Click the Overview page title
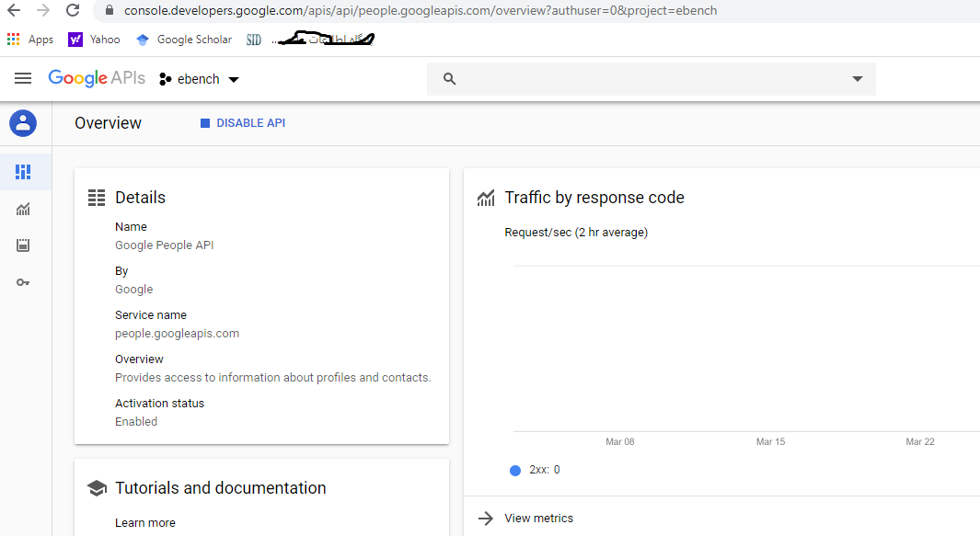 point(109,123)
